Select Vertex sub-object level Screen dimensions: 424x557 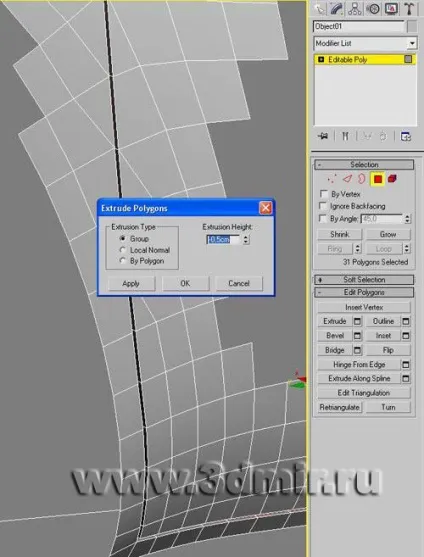pyautogui.click(x=332, y=179)
